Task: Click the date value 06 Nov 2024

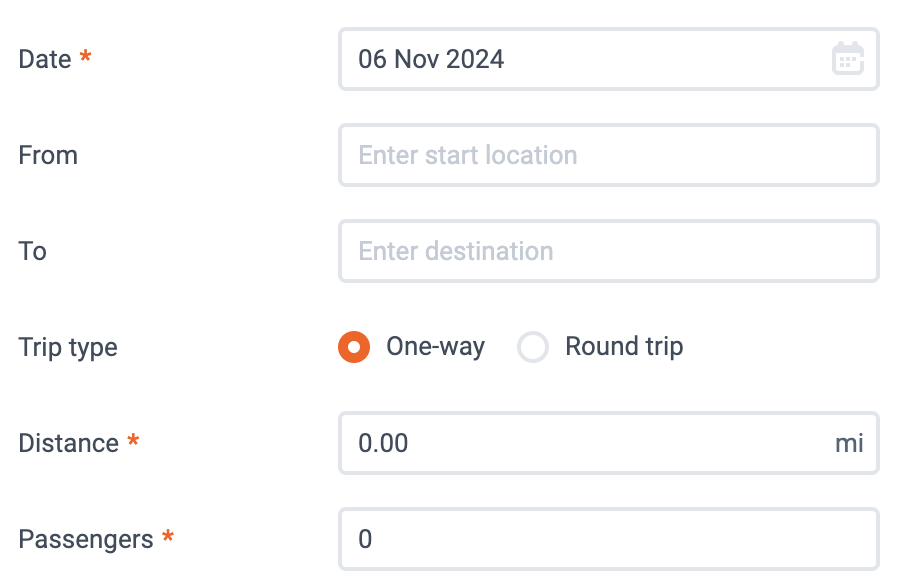Action: 431,60
